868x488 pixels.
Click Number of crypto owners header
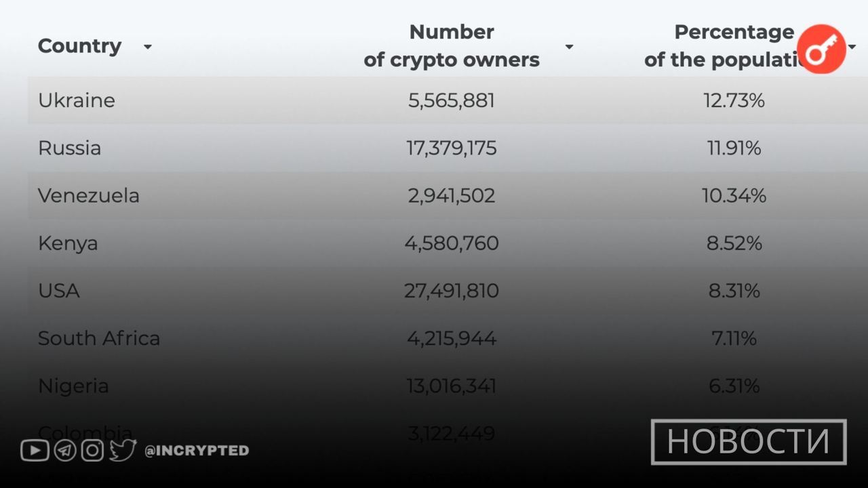click(x=452, y=46)
